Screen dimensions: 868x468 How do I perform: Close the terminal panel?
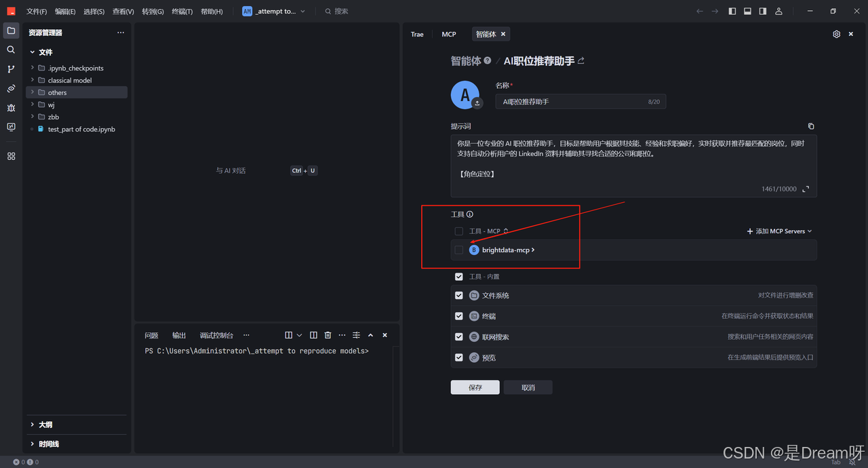[x=384, y=335]
